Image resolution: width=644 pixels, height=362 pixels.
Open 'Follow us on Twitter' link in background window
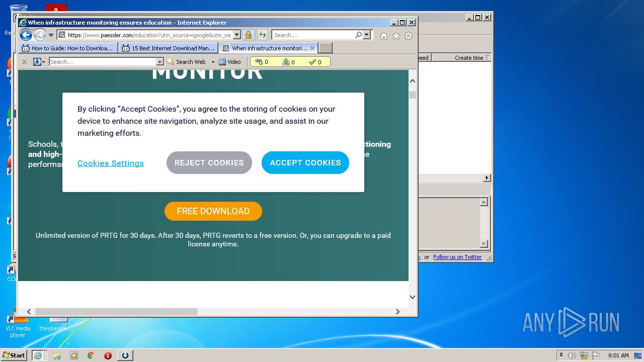click(457, 257)
